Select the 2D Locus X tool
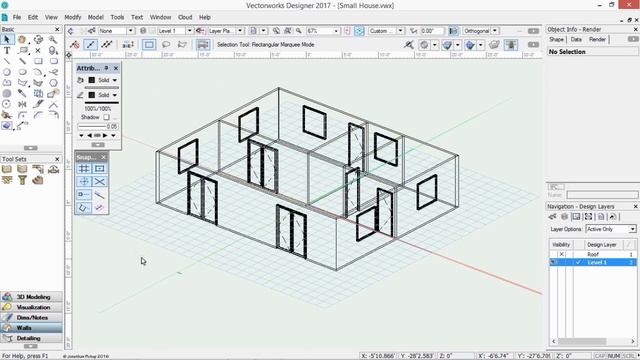Screen dimensions: 640x360 [x=38, y=50]
